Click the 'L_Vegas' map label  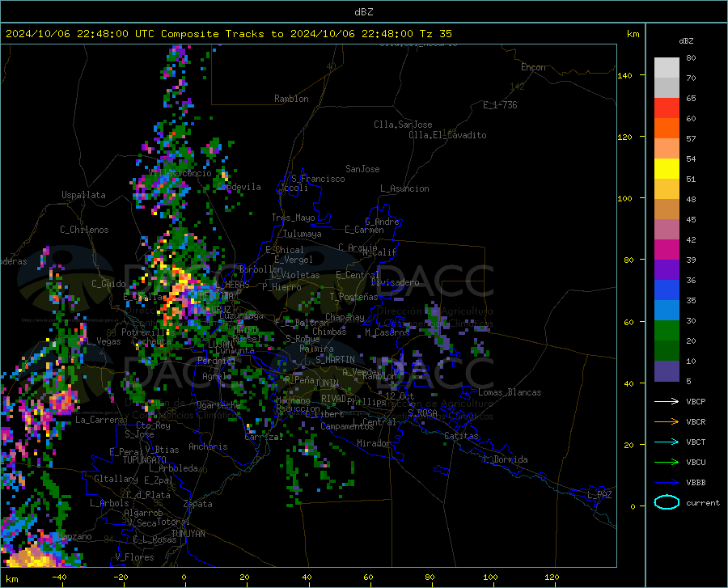(x=104, y=341)
